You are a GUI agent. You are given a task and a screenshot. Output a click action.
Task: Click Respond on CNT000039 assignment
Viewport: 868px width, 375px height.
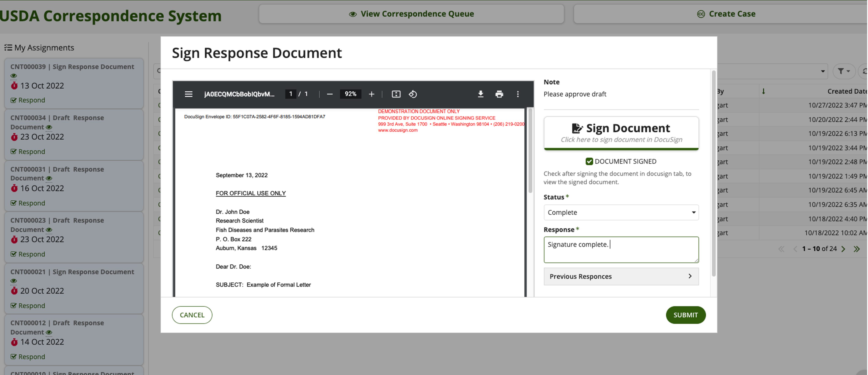click(28, 100)
